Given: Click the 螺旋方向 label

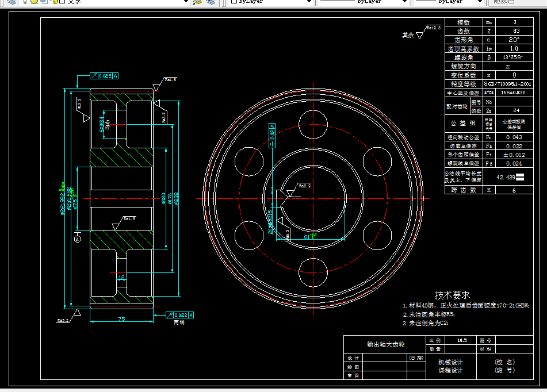Looking at the screenshot, I should [x=464, y=66].
